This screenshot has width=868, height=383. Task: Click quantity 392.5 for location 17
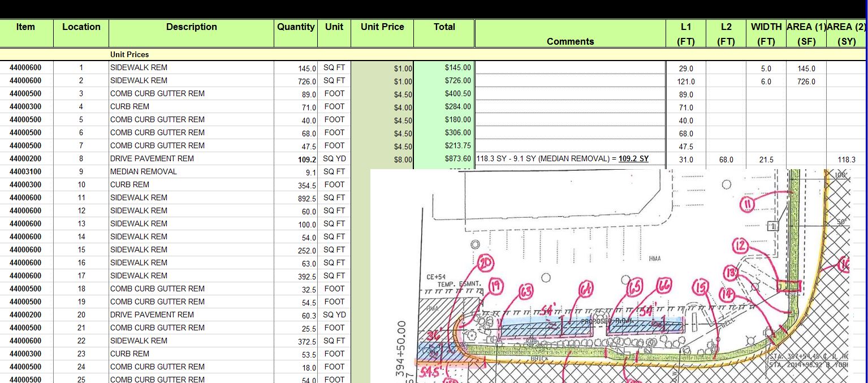[296, 277]
